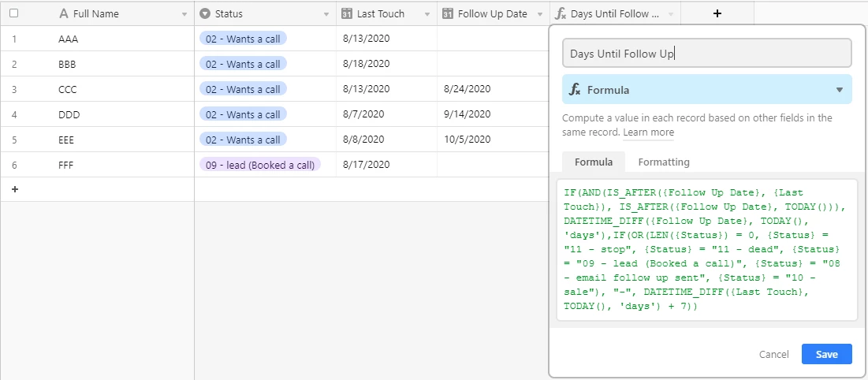Image resolution: width=868 pixels, height=380 pixels.
Task: Click the Status single-select icon
Action: 205,14
